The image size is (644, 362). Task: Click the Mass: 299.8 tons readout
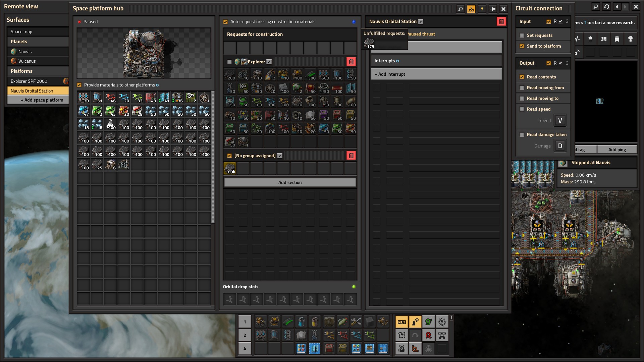578,182
